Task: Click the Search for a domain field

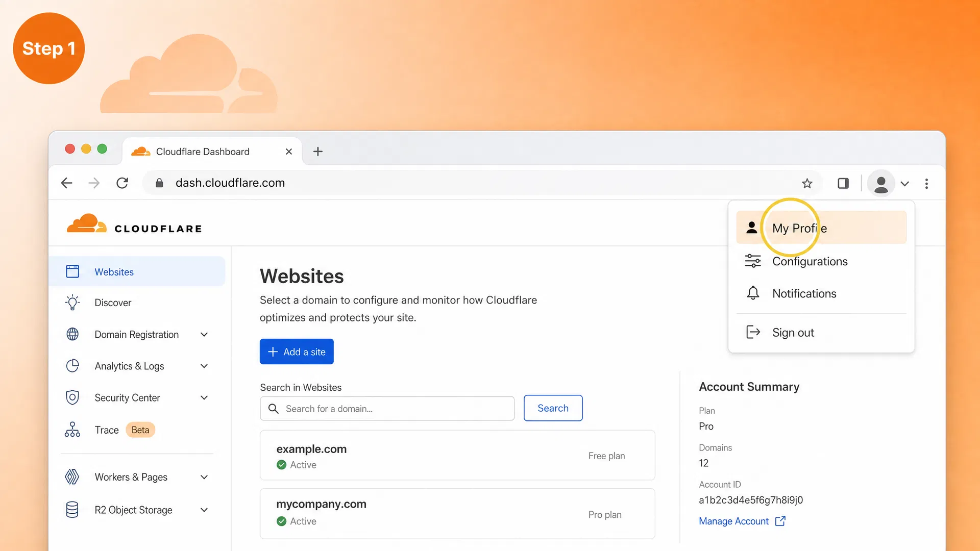Action: (387, 409)
